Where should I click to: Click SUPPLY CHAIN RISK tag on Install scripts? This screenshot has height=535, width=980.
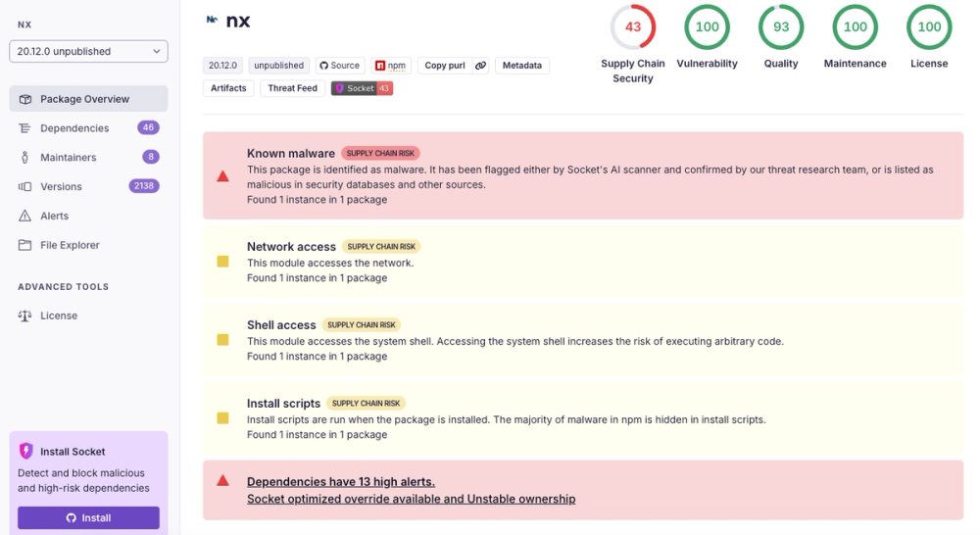[367, 403]
